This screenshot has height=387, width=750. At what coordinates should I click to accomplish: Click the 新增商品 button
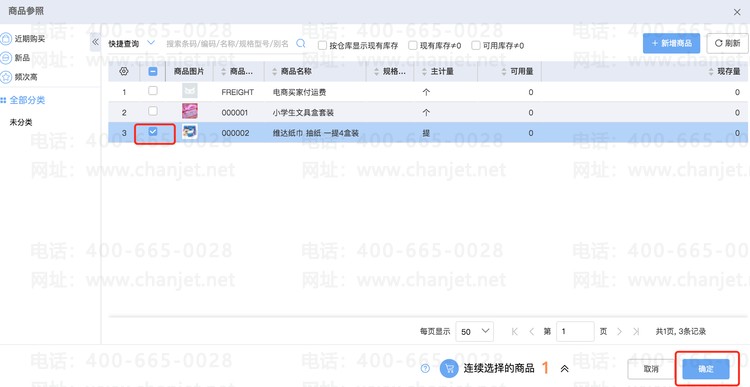(x=672, y=43)
